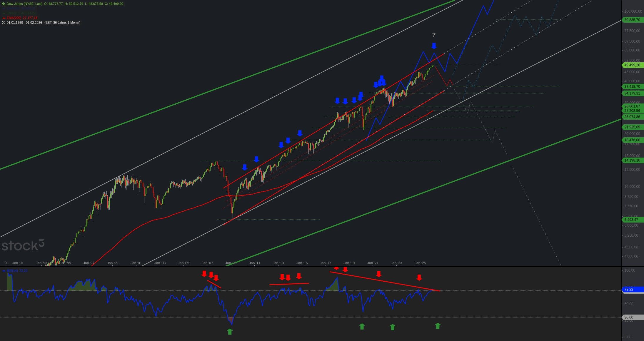Select the blue arrow below the question mark
Image resolution: width=644 pixels, height=341 pixels.
[434, 46]
